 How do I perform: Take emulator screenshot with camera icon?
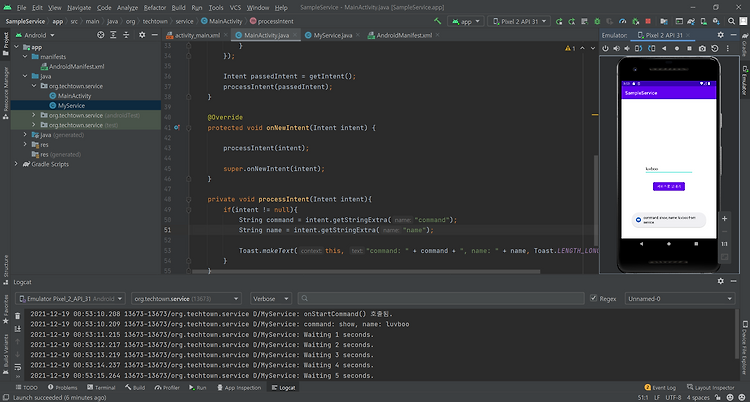pos(702,48)
